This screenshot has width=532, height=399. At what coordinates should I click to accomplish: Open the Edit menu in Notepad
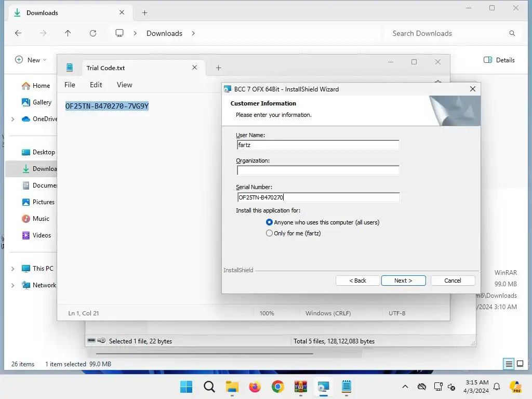[96, 85]
